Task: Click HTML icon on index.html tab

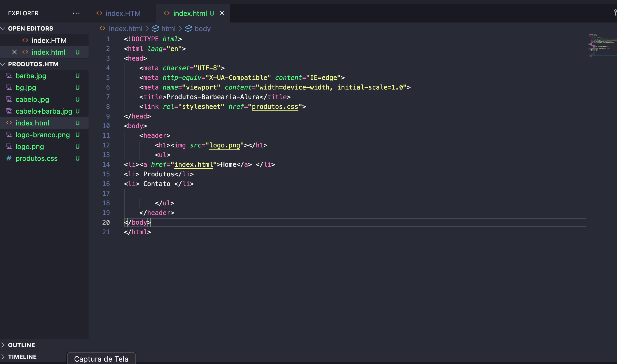Action: pos(167,13)
